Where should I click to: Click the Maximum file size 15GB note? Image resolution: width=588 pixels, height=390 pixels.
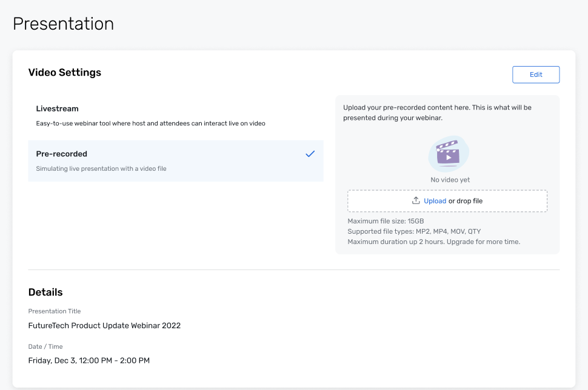386,221
